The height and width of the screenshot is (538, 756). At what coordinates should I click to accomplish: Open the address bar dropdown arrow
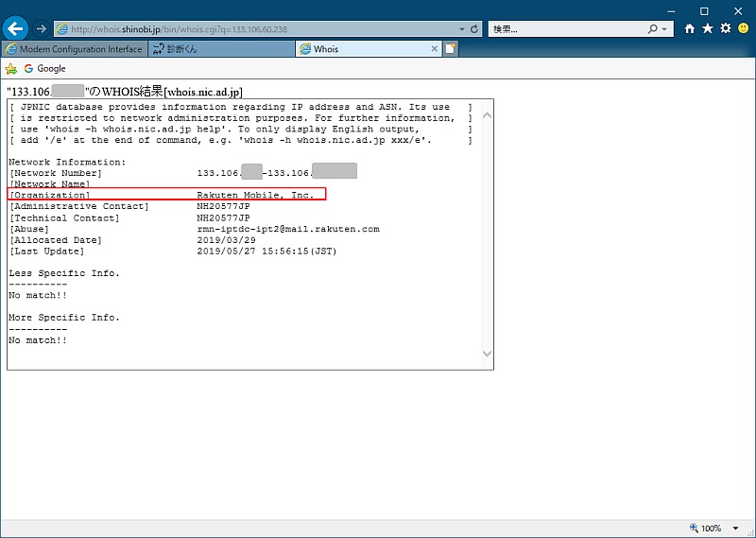(x=462, y=29)
